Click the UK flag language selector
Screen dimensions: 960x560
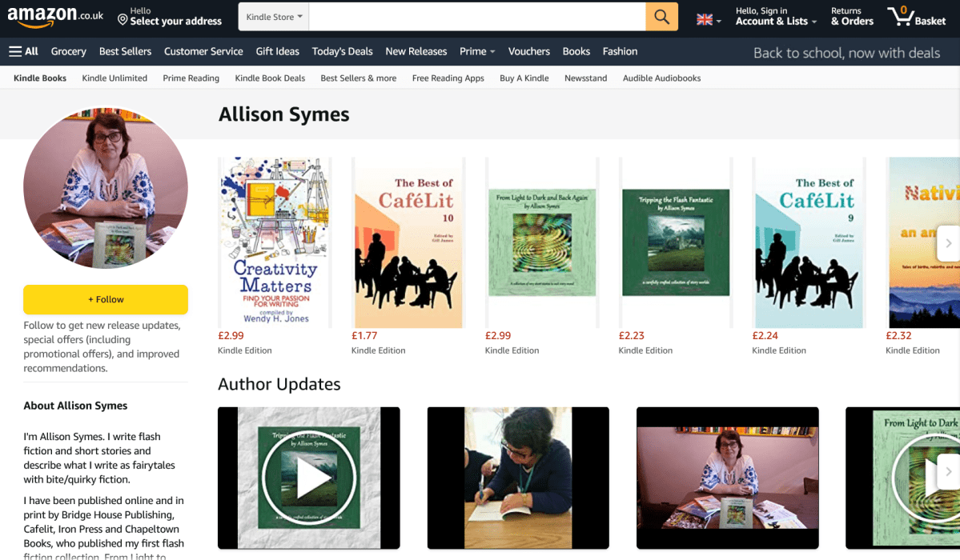[709, 19]
